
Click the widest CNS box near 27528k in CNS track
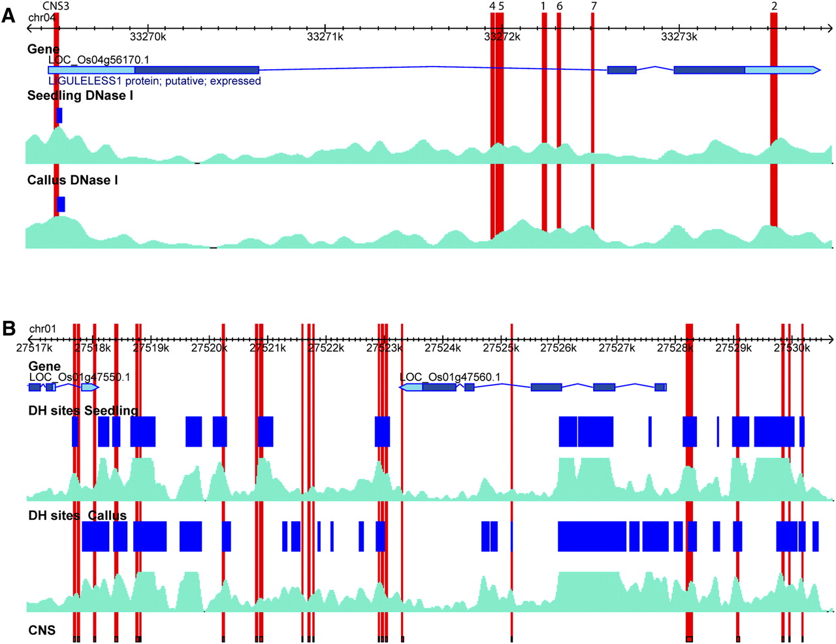coord(689,639)
